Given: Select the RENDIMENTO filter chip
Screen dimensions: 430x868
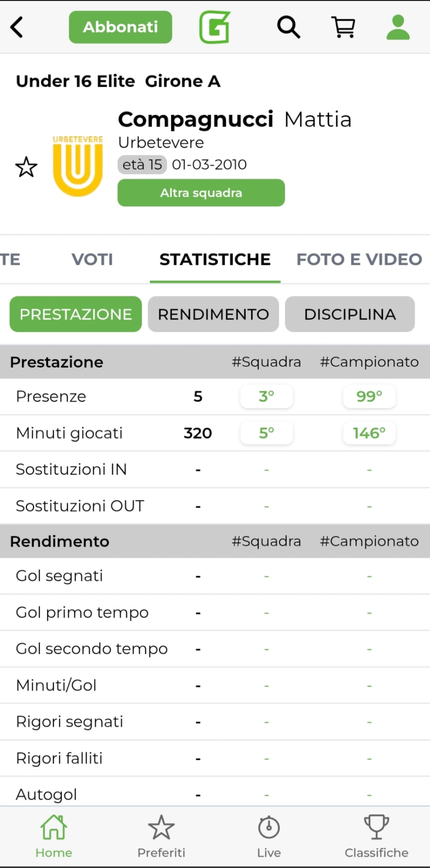Looking at the screenshot, I should (x=213, y=314).
